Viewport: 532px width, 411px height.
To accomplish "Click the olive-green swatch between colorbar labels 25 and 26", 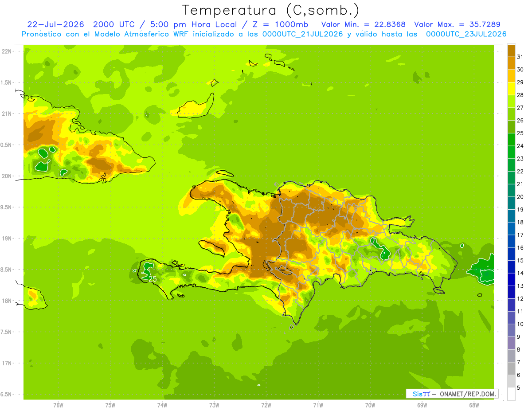I will pos(511,127).
